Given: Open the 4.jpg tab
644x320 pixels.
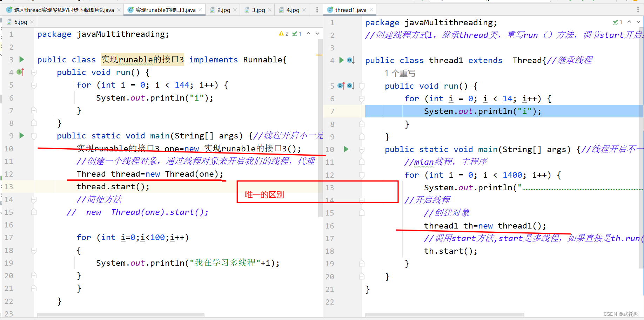Looking at the screenshot, I should click(x=293, y=10).
